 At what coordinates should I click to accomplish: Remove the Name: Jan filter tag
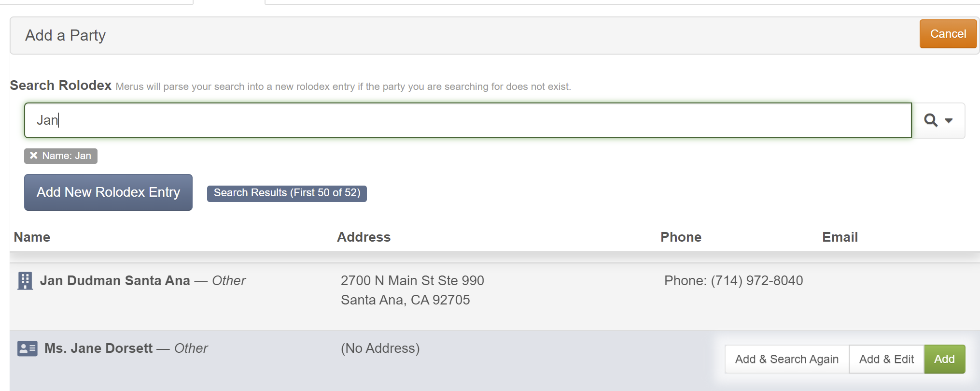click(x=33, y=155)
